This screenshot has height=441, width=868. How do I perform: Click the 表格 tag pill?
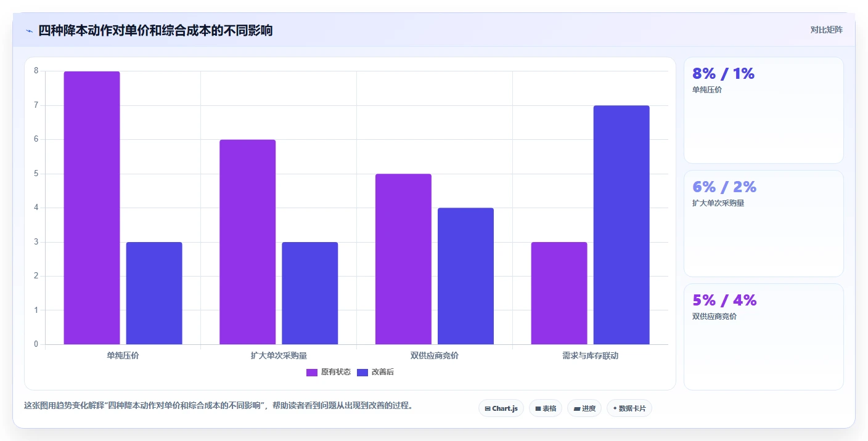point(546,408)
